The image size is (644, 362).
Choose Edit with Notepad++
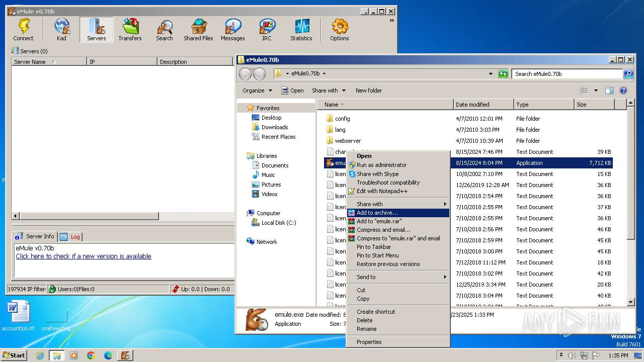pos(398,191)
